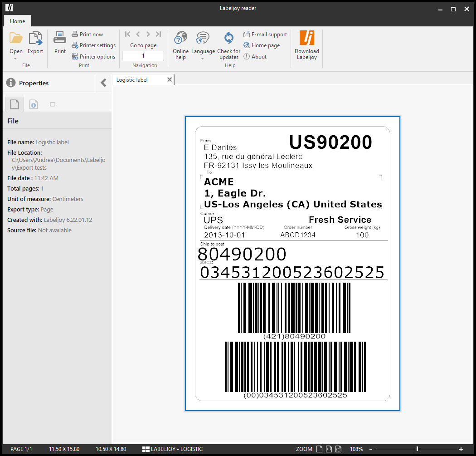Increase zoom with the plus button
Image resolution: width=476 pixels, height=456 pixels.
(x=461, y=449)
